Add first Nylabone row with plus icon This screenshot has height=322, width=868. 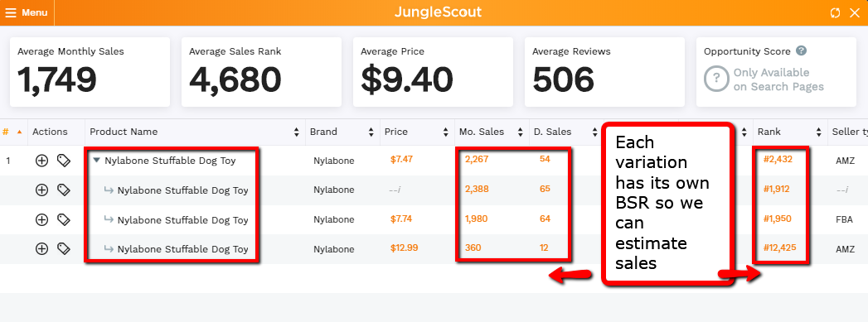[x=41, y=161]
